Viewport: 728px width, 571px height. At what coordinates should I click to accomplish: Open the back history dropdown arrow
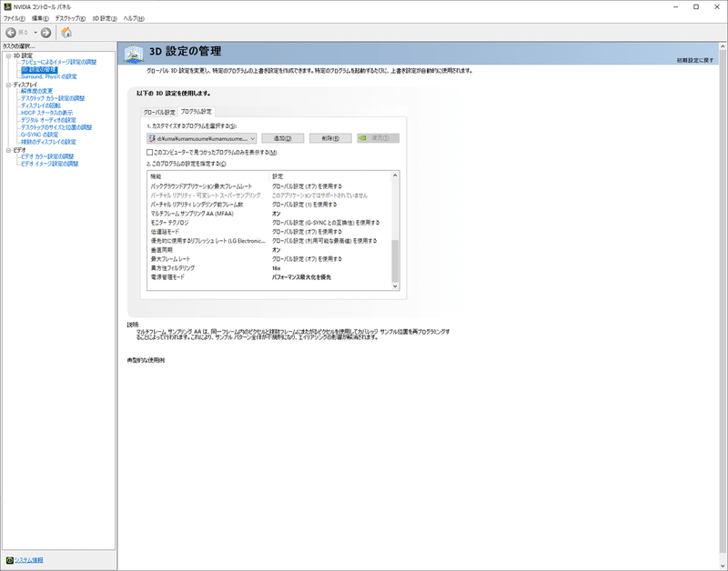pos(35,33)
